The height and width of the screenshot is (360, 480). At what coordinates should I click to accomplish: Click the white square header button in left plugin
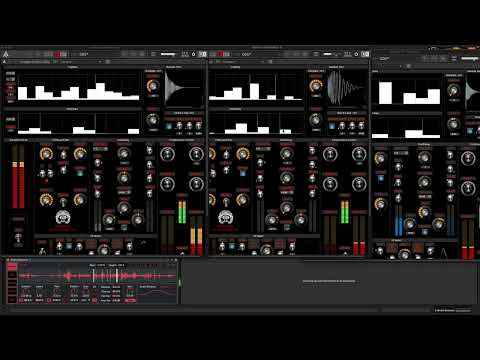point(203,54)
